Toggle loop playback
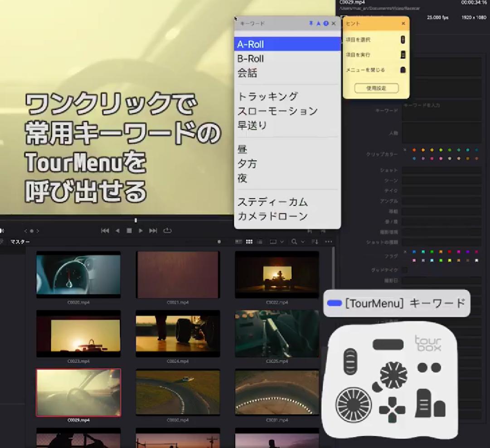This screenshot has width=490, height=448. click(168, 231)
